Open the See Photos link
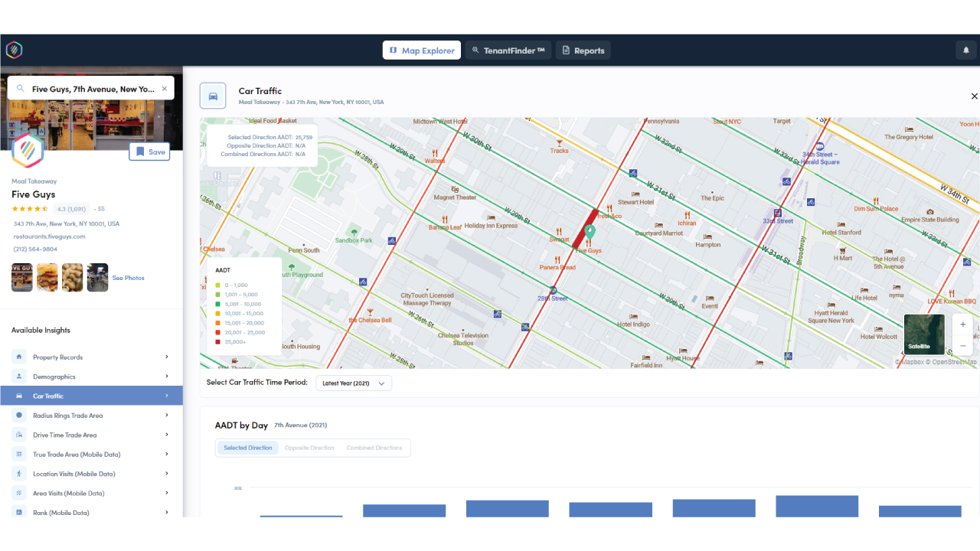This screenshot has width=980, height=551. click(x=128, y=278)
